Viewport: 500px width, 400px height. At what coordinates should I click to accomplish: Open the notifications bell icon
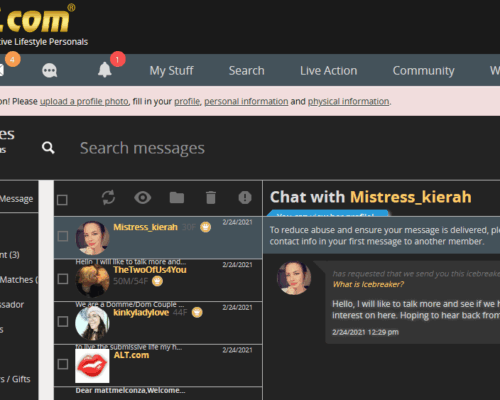105,70
